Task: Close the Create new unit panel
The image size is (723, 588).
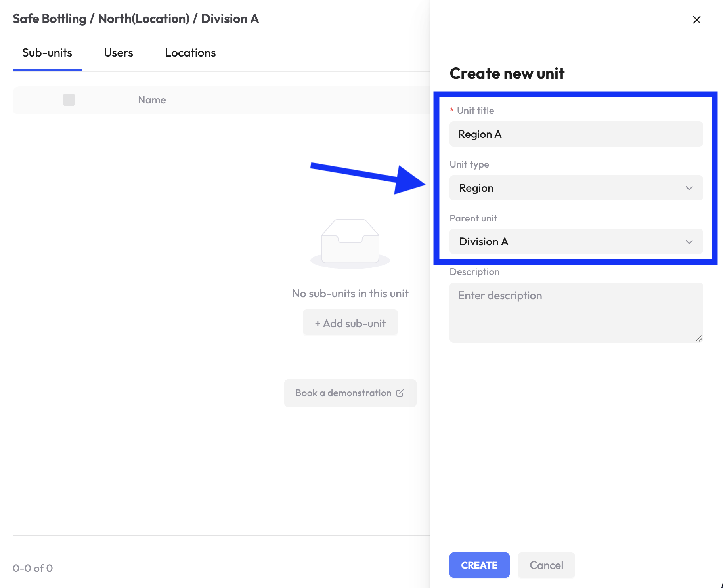Action: tap(696, 20)
